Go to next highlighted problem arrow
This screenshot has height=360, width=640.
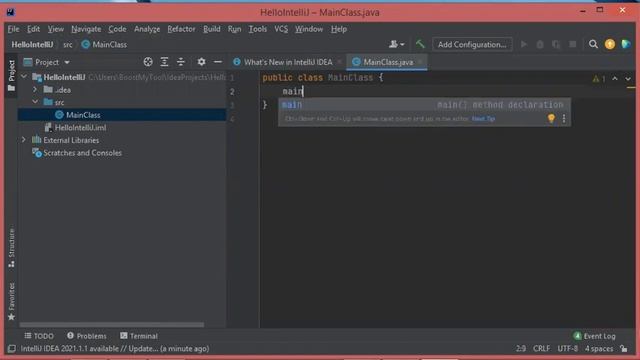coord(628,78)
